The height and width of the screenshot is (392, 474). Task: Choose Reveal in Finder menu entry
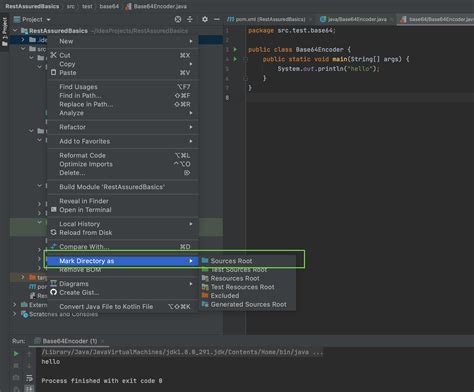[123, 201]
